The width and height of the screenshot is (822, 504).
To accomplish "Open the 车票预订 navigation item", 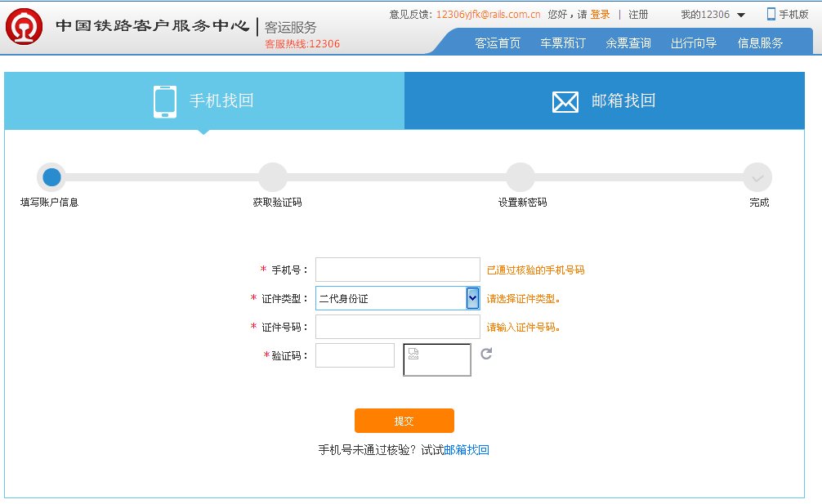I will (x=564, y=42).
